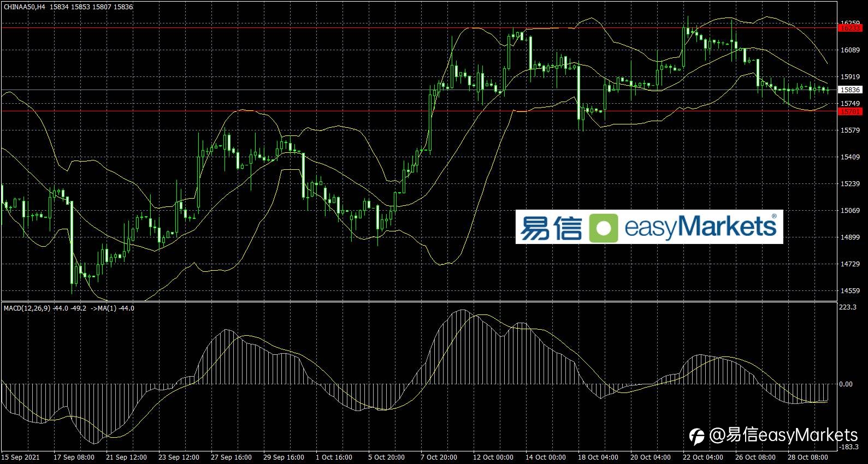868x464 pixels.
Task: Click the 7 Oct 20:00 time label
Action: click(x=439, y=457)
